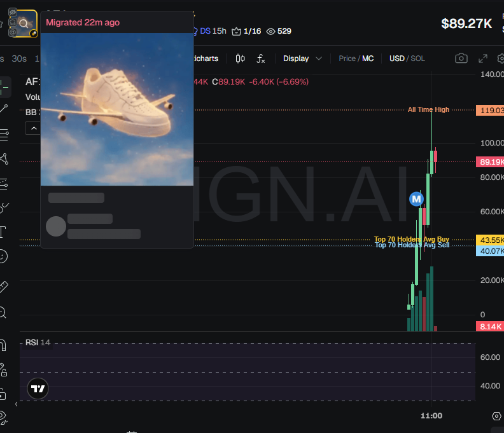Click the flying sneaker token image

(117, 109)
